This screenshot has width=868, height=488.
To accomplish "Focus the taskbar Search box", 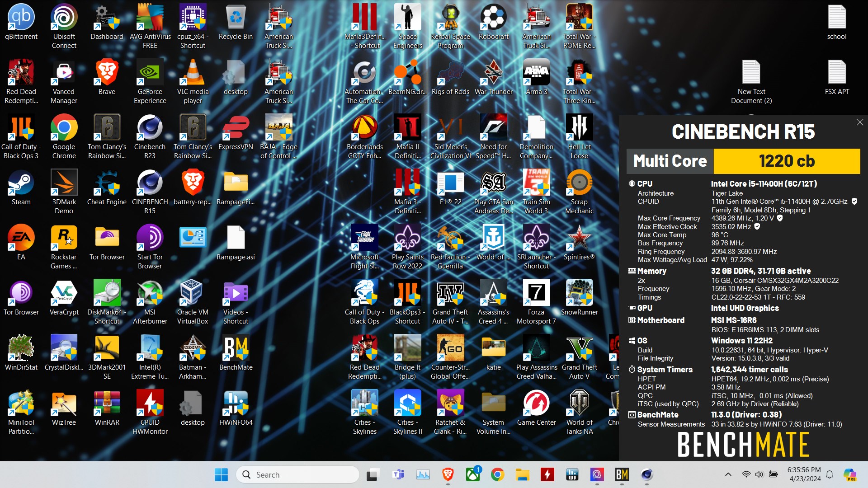I will [297, 474].
